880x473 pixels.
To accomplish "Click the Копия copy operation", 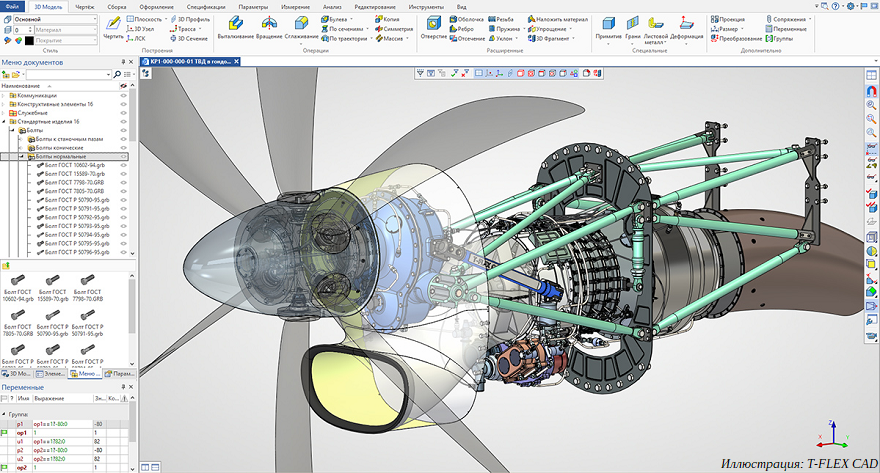I will (387, 19).
